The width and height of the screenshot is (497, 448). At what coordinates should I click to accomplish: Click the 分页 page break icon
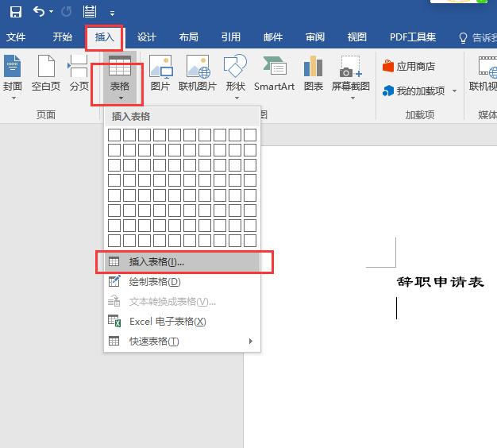point(79,66)
